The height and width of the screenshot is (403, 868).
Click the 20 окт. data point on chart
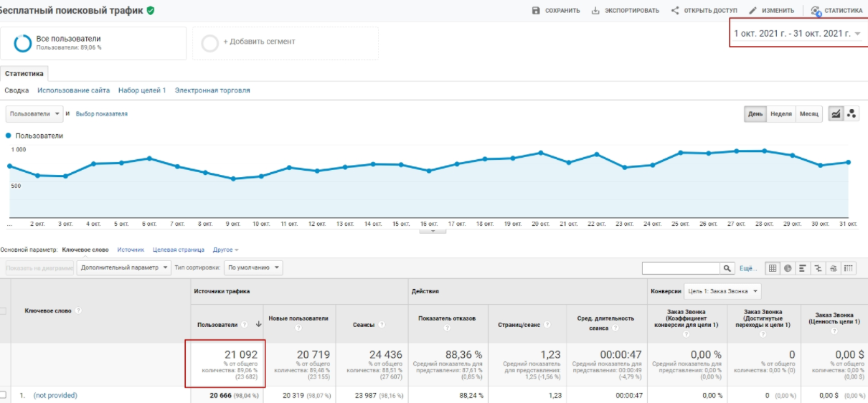tap(540, 153)
